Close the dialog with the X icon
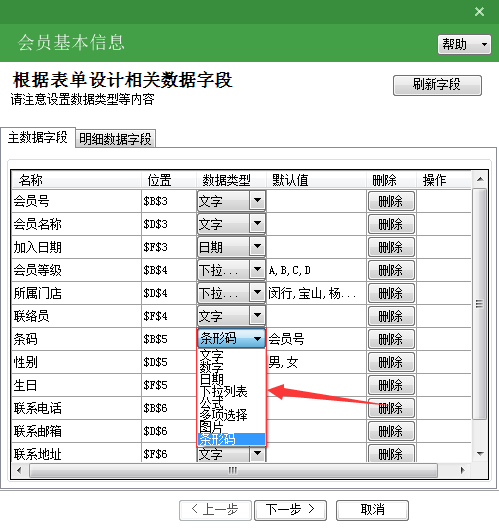 pyautogui.click(x=479, y=12)
